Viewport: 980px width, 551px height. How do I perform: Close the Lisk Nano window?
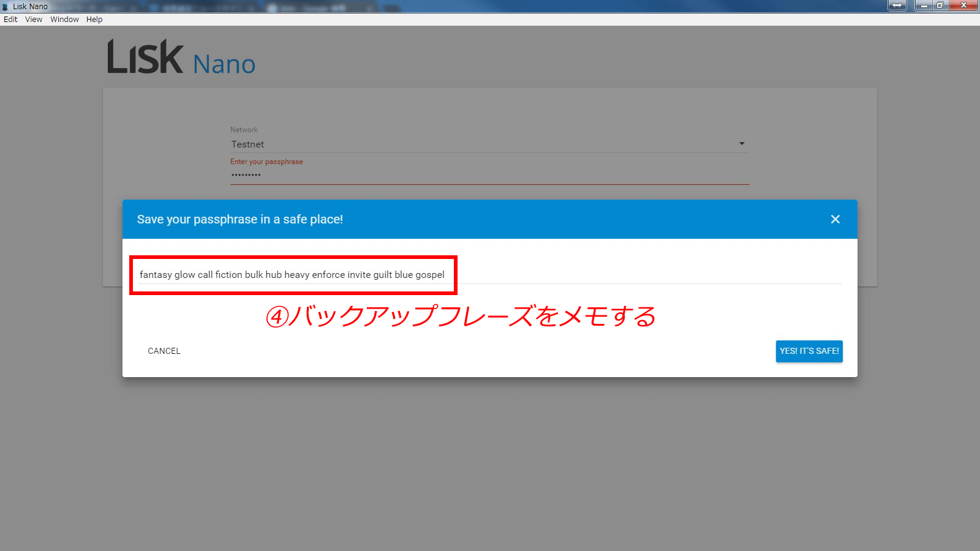tap(963, 6)
